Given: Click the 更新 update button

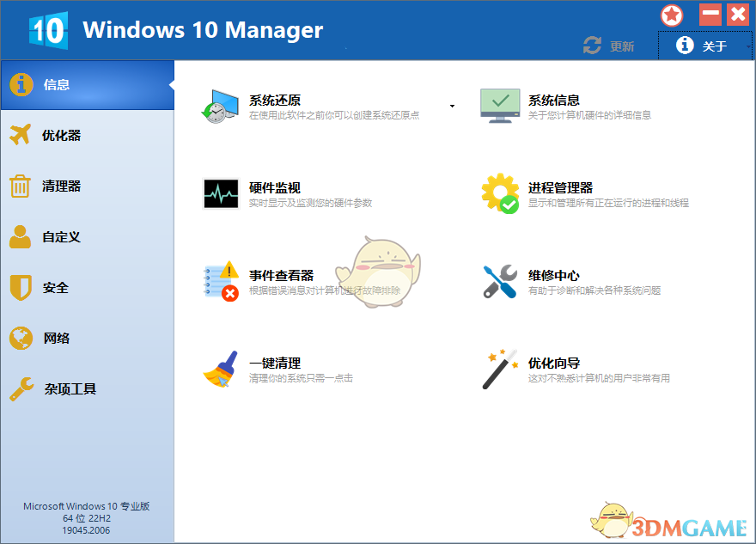Looking at the screenshot, I should click(610, 46).
